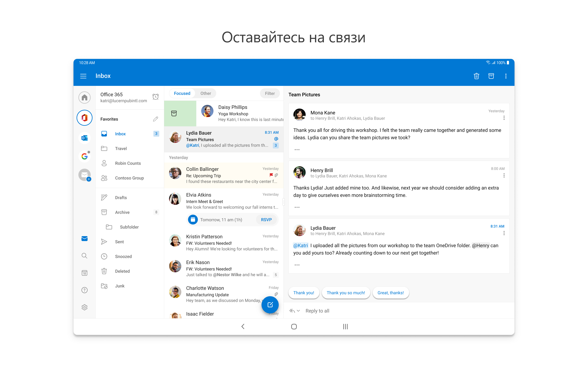Select the home all-accounts icon
Viewport: 588px width, 368px height.
click(x=84, y=97)
